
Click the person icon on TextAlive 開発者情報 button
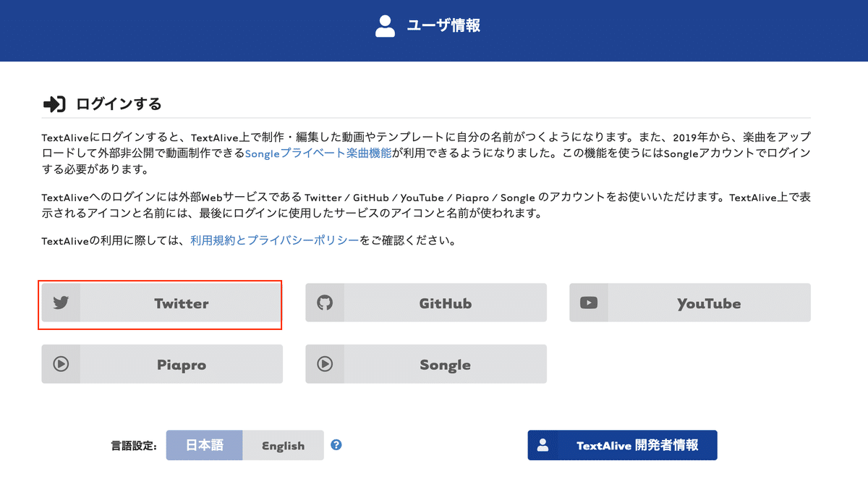pos(543,445)
